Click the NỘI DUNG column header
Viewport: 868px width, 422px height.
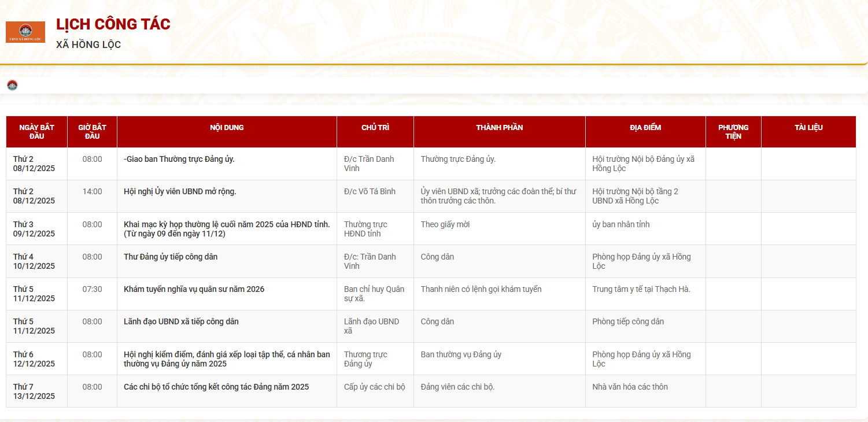coord(227,128)
